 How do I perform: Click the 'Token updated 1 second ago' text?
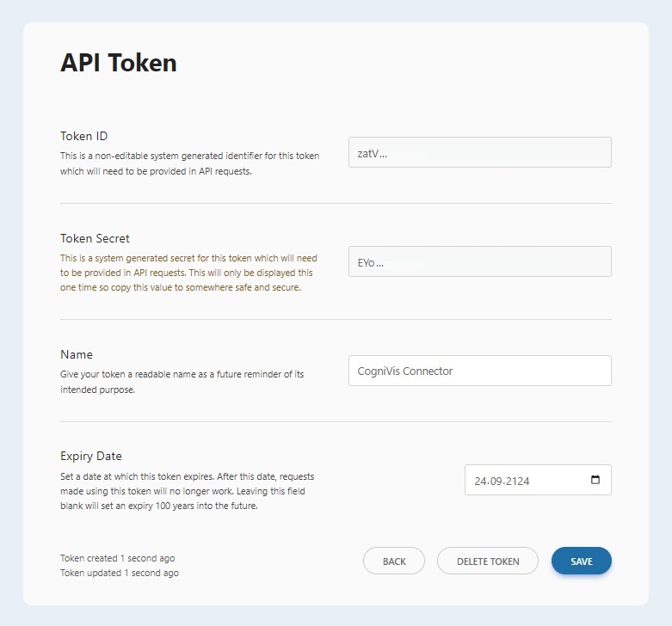click(x=119, y=573)
